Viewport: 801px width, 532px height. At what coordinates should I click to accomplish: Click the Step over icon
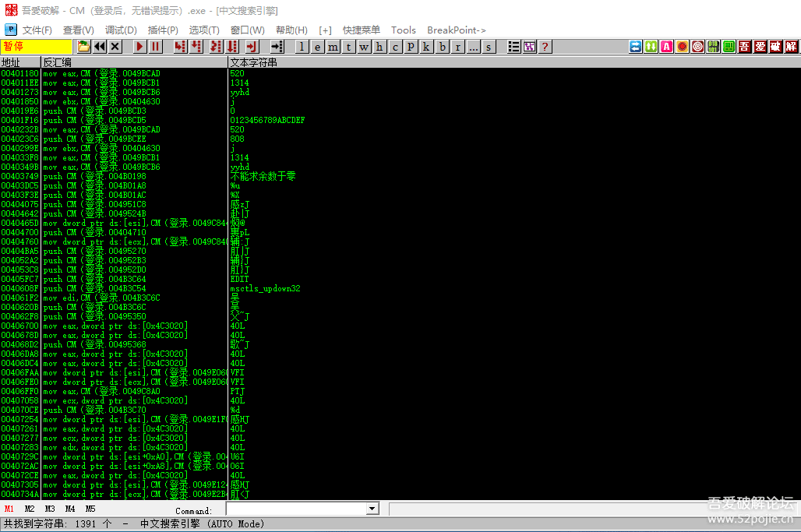coord(196,47)
